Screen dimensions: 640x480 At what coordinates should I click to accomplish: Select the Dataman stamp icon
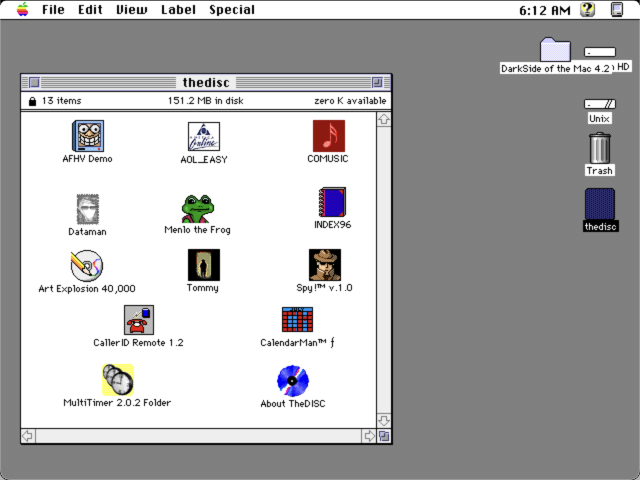pyautogui.click(x=88, y=209)
